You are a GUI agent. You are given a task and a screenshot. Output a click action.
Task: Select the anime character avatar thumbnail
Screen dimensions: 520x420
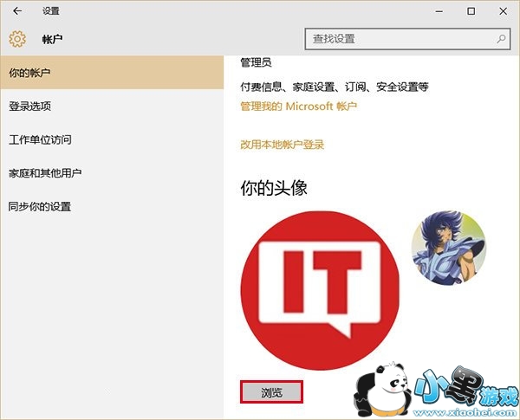[449, 248]
